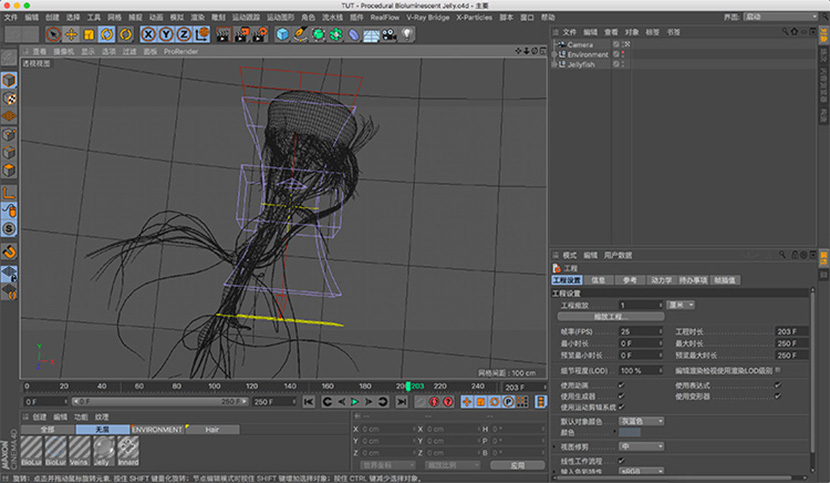This screenshot has width=830, height=483.
Task: Disable 使用表达式 checkbox
Action: point(777,384)
